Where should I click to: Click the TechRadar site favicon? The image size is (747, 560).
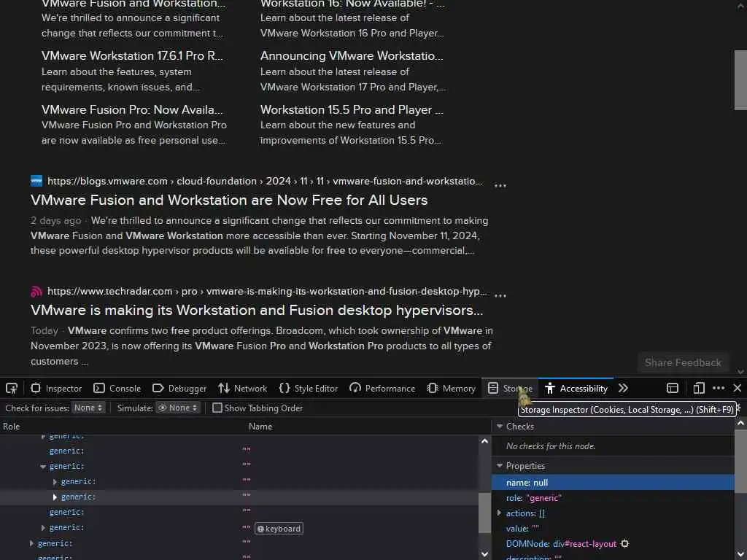click(36, 291)
